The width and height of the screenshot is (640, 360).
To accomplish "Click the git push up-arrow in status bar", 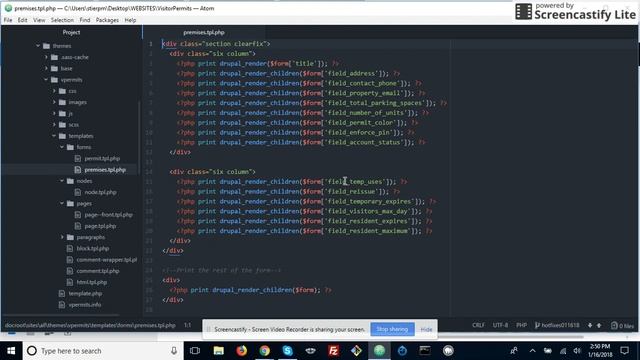I will pos(599,325).
